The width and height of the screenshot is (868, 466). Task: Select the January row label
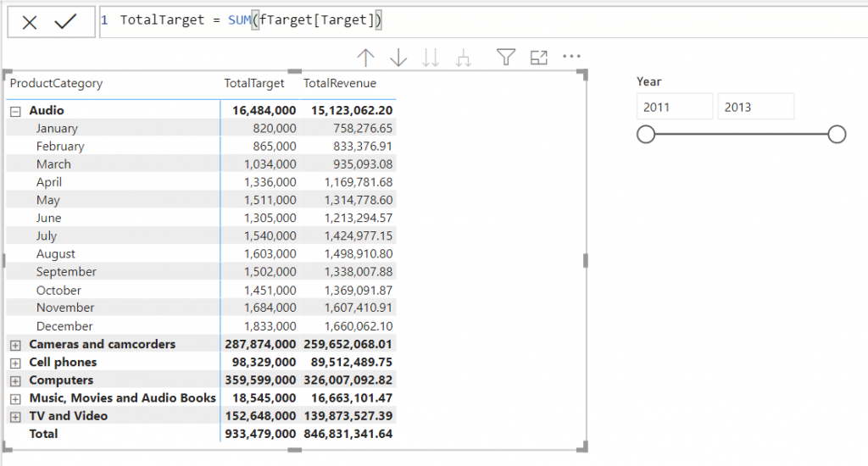pyautogui.click(x=57, y=129)
